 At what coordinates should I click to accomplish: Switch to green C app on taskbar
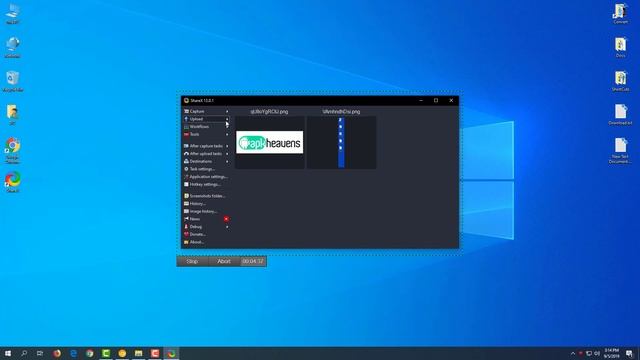106,353
